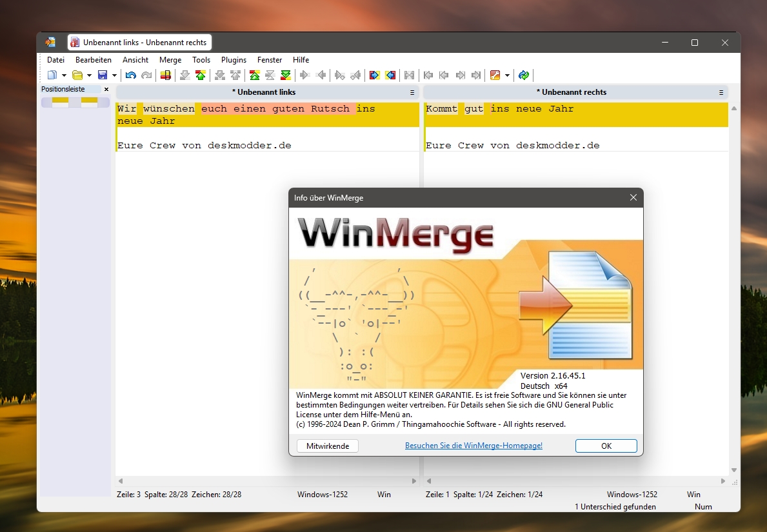Open Options via the wrench icon

(x=495, y=75)
